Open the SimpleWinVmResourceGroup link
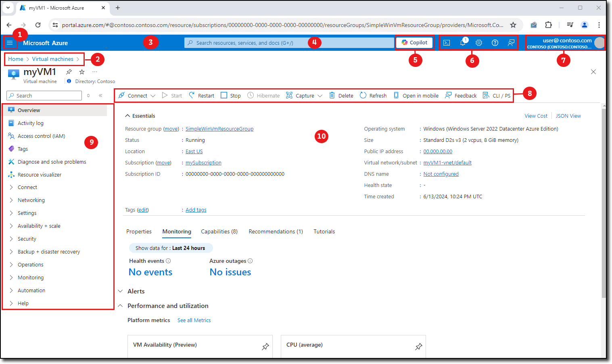Image resolution: width=612 pixels, height=364 pixels. click(219, 129)
